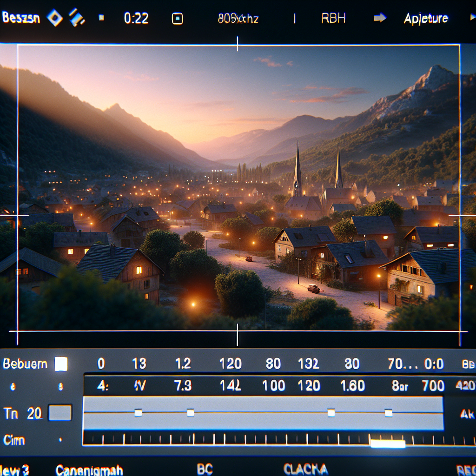This screenshot has height=476, width=476.
Task: Click the Beszsn label in top bar
Action: click(21, 18)
